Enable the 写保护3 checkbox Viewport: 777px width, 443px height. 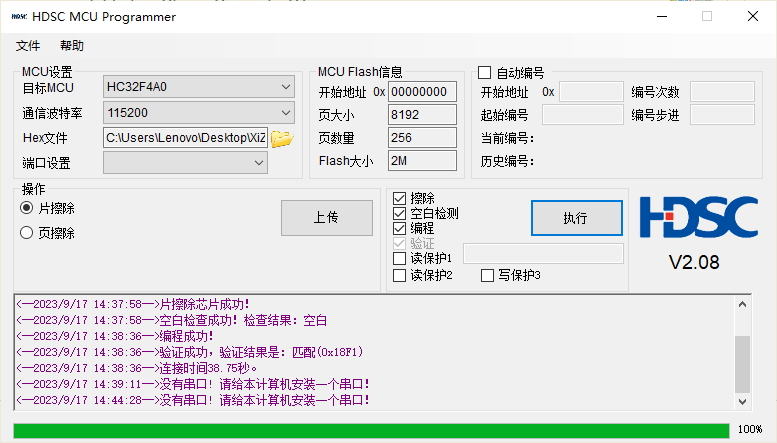coord(488,275)
